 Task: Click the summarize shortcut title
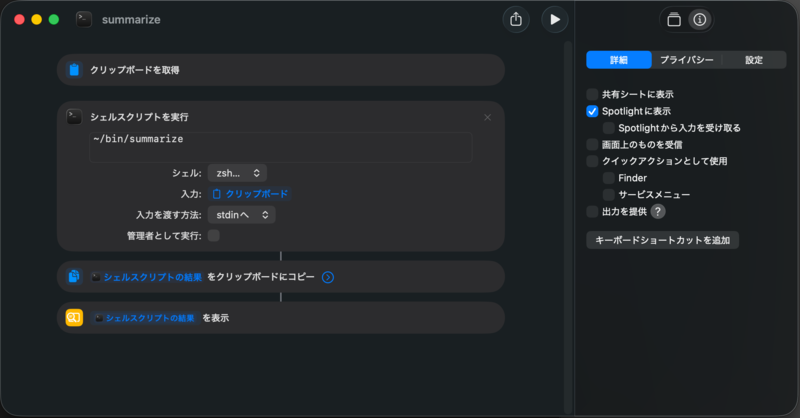[131, 19]
